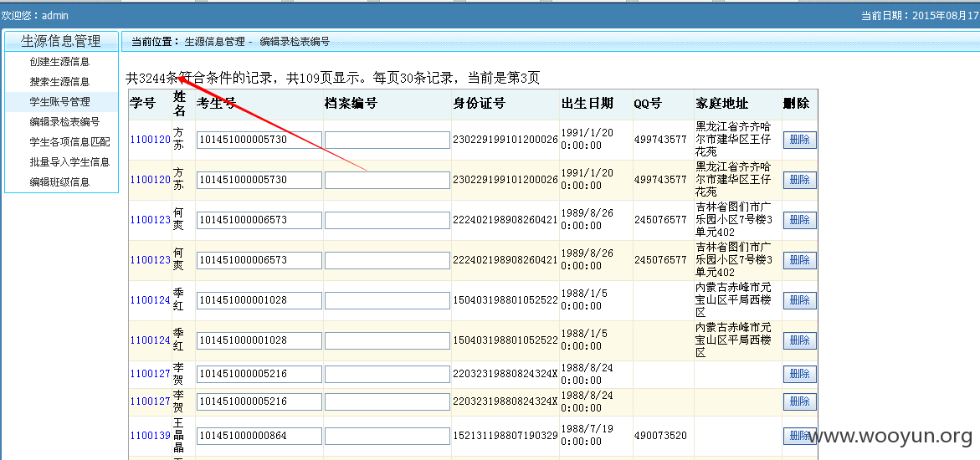Click the 出生日期 column header
The width and height of the screenshot is (980, 460).
[587, 104]
